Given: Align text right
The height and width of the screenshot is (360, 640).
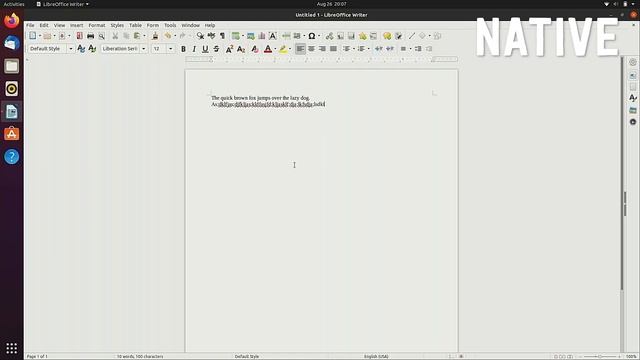Looking at the screenshot, I should (322, 49).
